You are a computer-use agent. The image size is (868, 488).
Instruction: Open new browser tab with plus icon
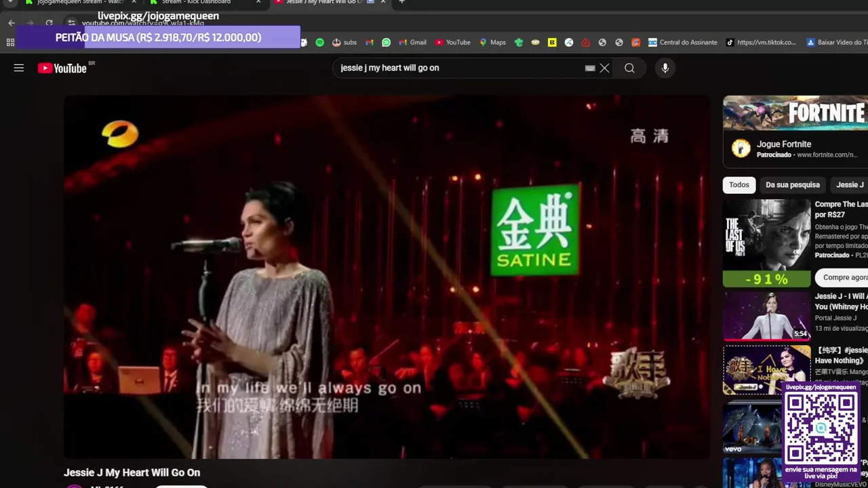click(401, 2)
